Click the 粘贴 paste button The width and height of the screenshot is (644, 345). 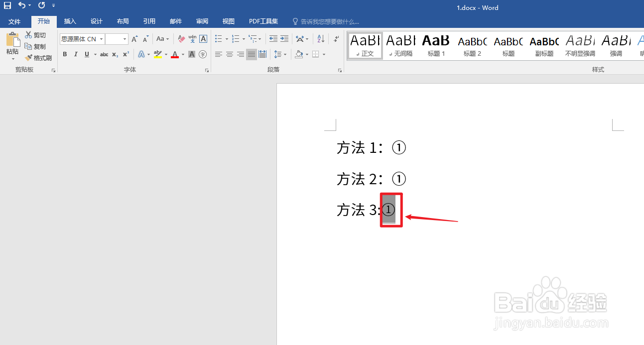click(12, 43)
